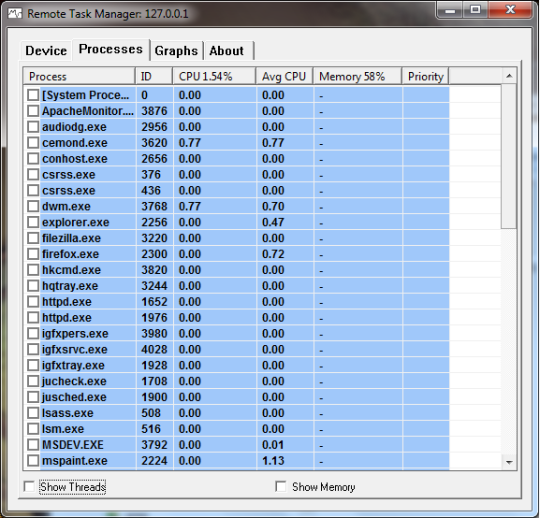Click the 0.47 Avg CPU value
The width and height of the screenshot is (540, 518).
click(273, 222)
